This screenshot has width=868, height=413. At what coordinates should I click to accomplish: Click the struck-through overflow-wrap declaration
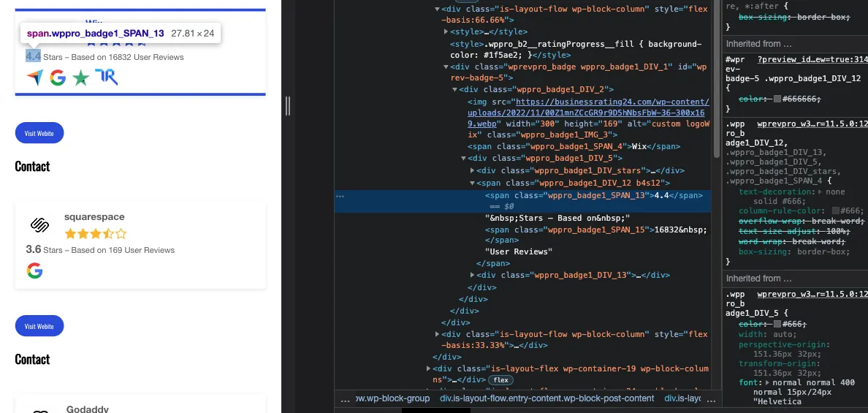(x=802, y=220)
